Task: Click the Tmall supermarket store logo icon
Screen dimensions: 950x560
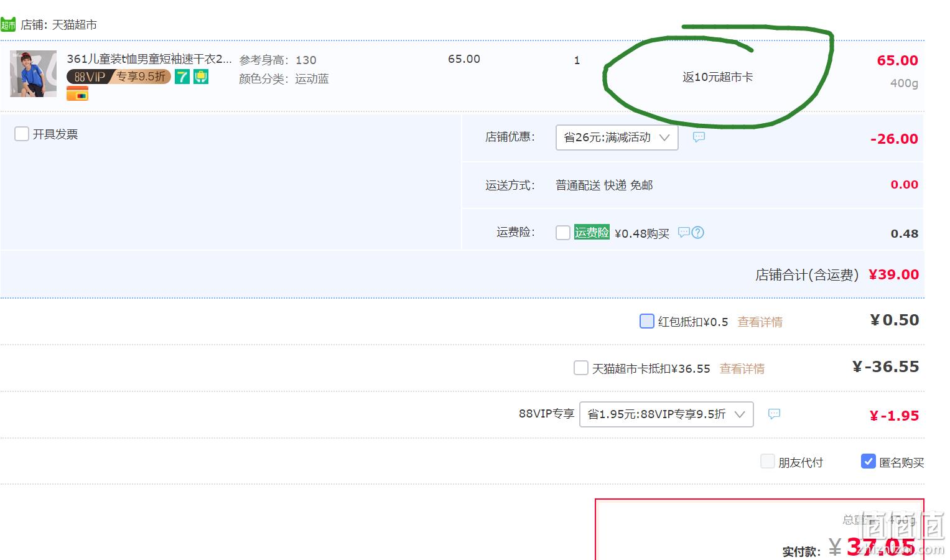Action: click(x=8, y=25)
